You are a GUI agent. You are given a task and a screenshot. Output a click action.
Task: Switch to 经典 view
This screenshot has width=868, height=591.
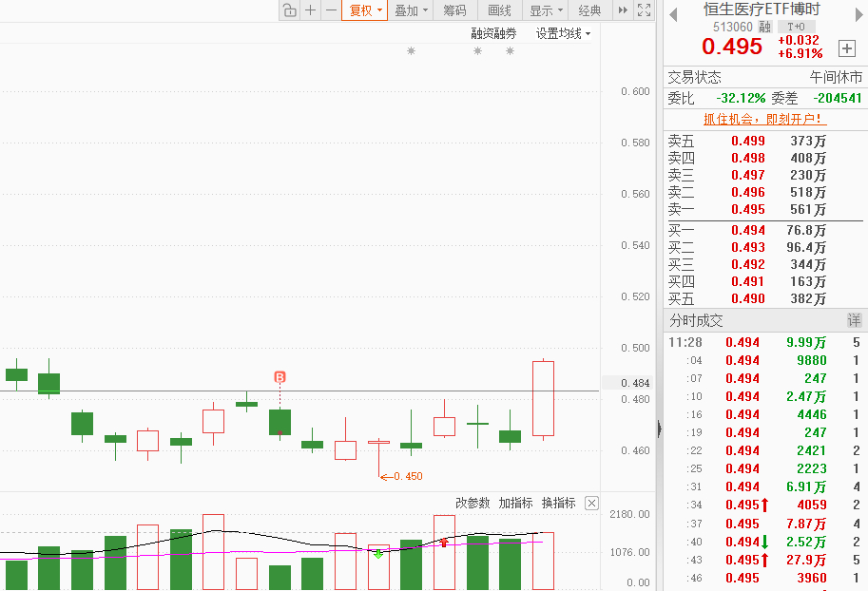(589, 10)
